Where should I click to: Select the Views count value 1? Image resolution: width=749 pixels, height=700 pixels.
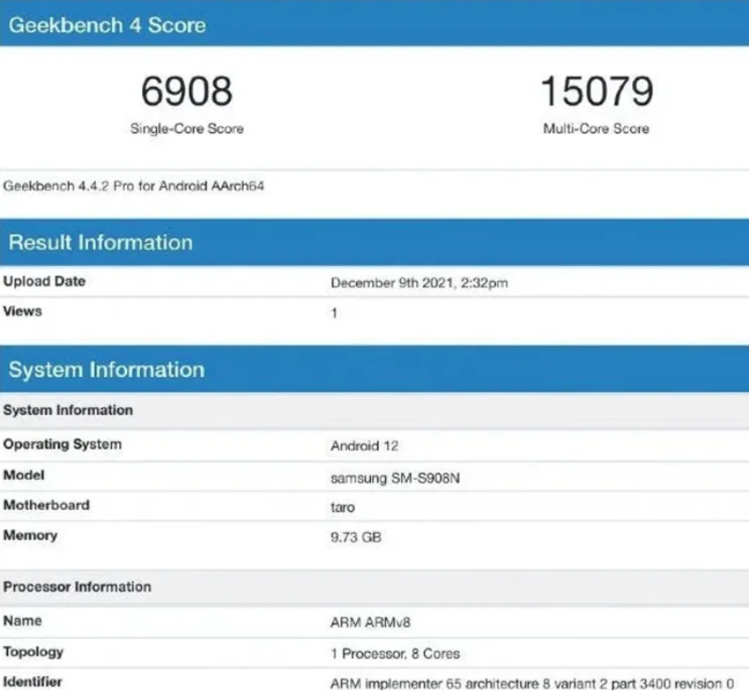334,313
